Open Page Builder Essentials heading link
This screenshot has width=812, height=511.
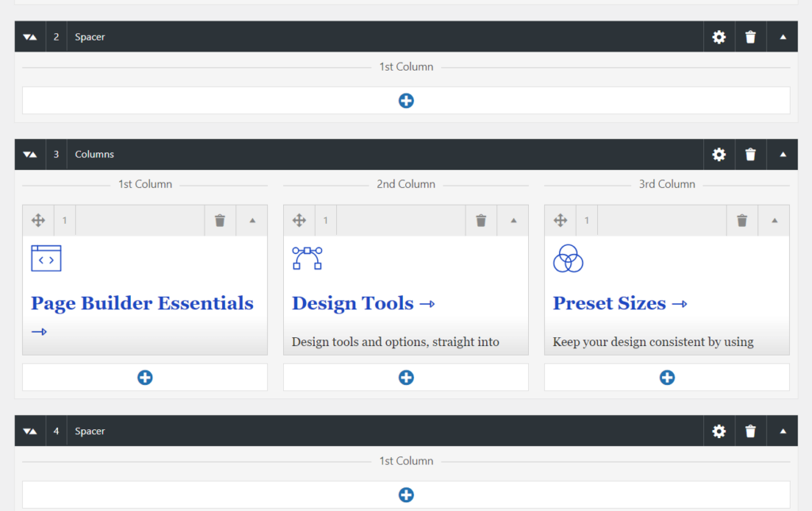142,304
